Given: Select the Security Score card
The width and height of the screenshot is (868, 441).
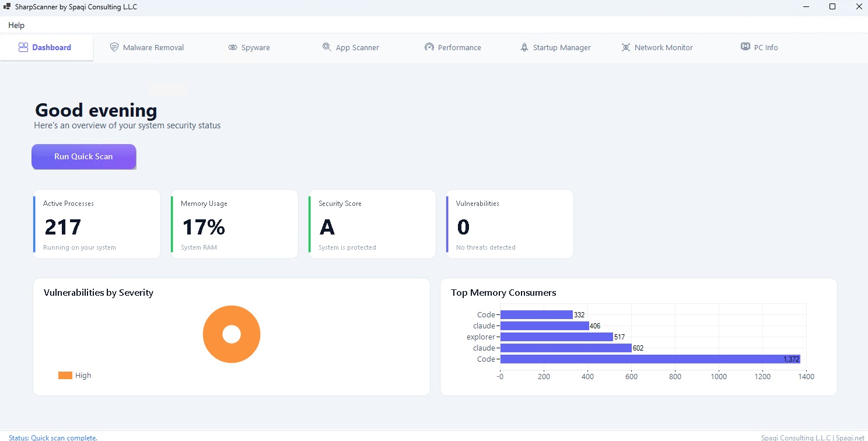Looking at the screenshot, I should point(372,224).
